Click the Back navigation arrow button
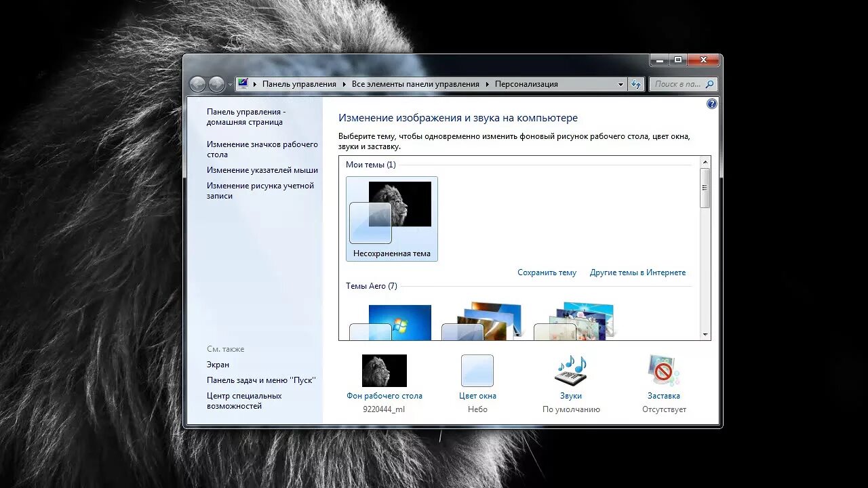 (x=197, y=84)
